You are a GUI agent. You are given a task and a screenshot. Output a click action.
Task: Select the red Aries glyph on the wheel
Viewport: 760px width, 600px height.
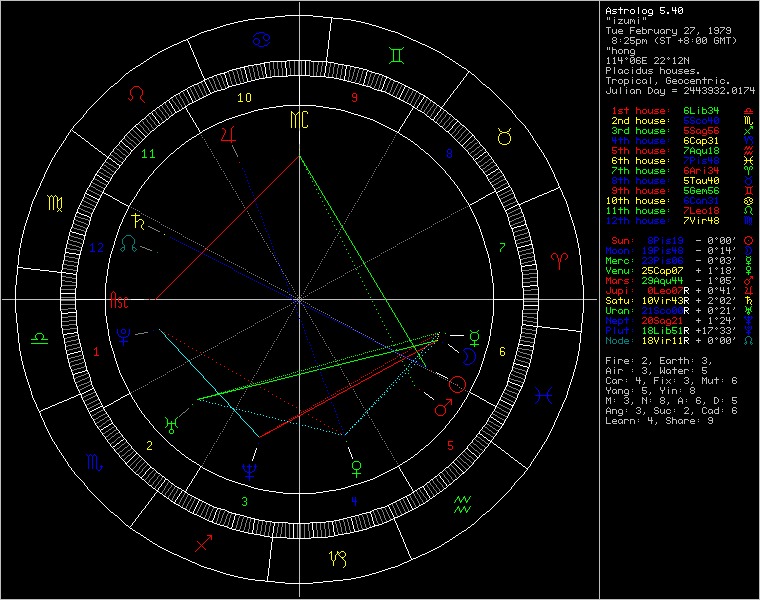pyautogui.click(x=559, y=261)
